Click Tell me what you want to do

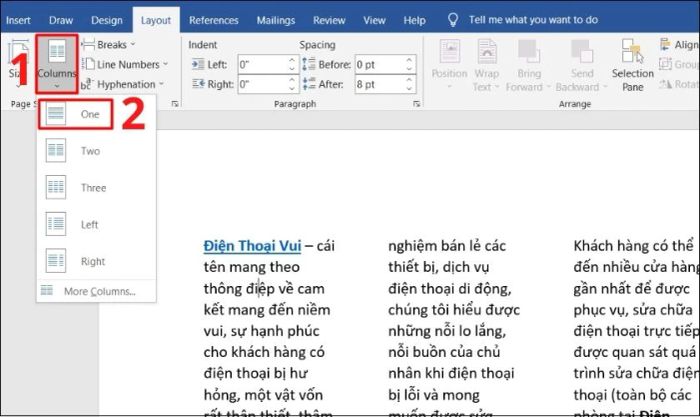tap(533, 20)
